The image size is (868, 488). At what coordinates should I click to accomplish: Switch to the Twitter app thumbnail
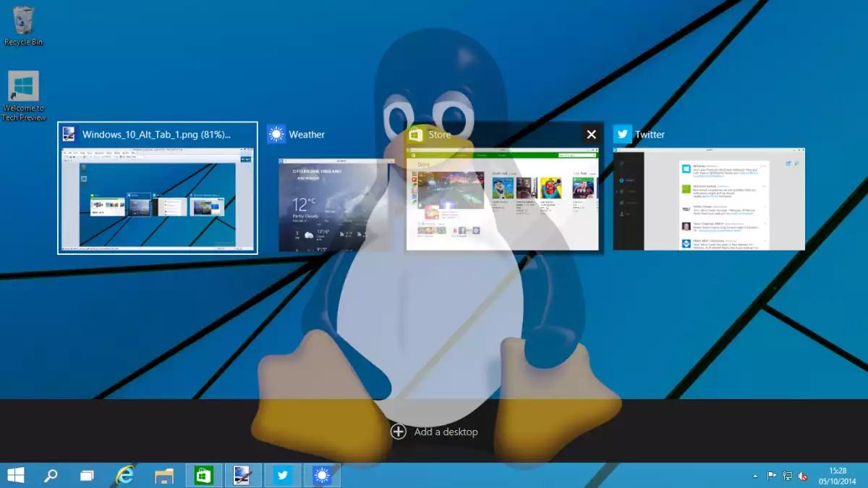[x=709, y=199]
